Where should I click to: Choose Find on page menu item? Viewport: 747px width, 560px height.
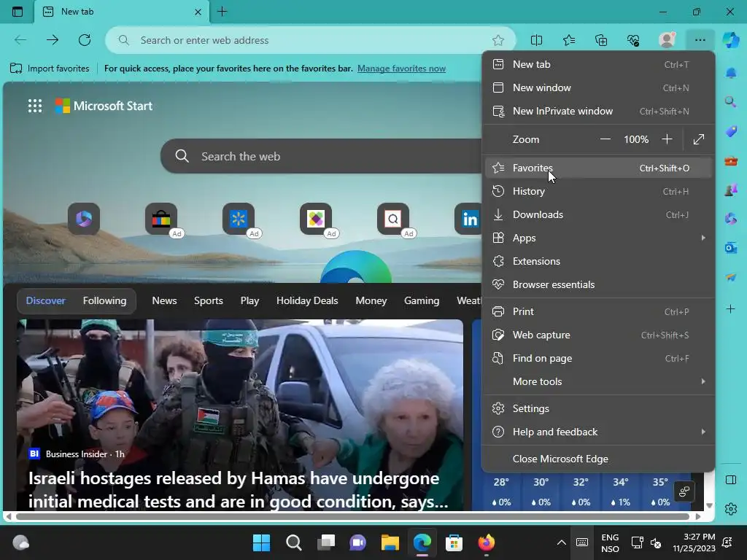598,359
